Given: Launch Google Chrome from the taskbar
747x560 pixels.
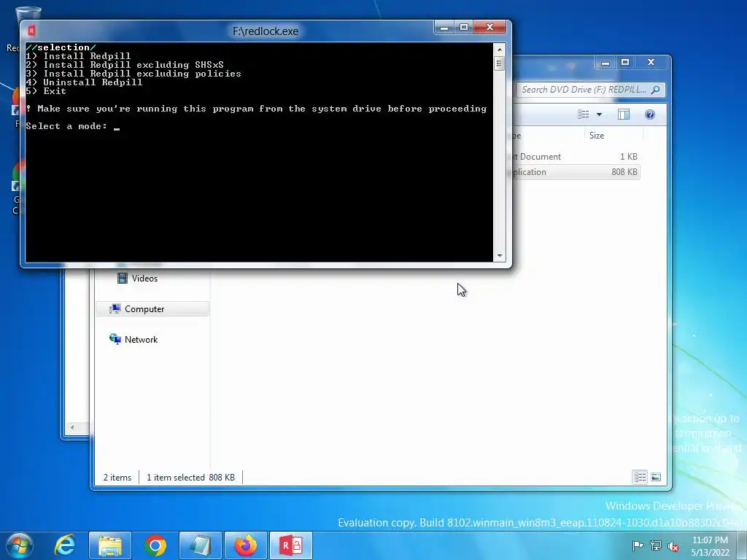Looking at the screenshot, I should [155, 545].
